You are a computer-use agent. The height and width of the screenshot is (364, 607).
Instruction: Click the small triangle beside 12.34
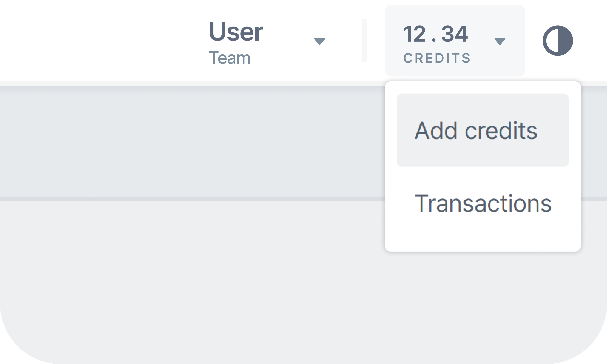coord(500,41)
